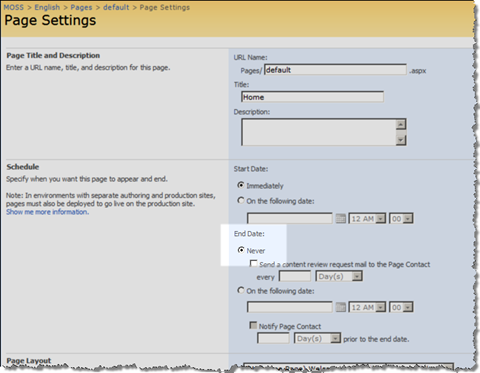Screen dimensions: 480x373
Task: Open the Show me more information link
Action: pos(47,212)
